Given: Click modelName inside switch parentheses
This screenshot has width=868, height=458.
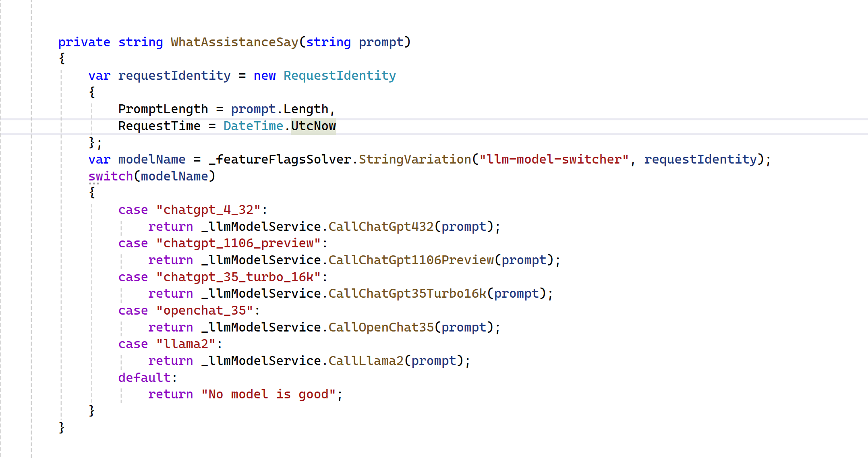Looking at the screenshot, I should click(x=174, y=176).
